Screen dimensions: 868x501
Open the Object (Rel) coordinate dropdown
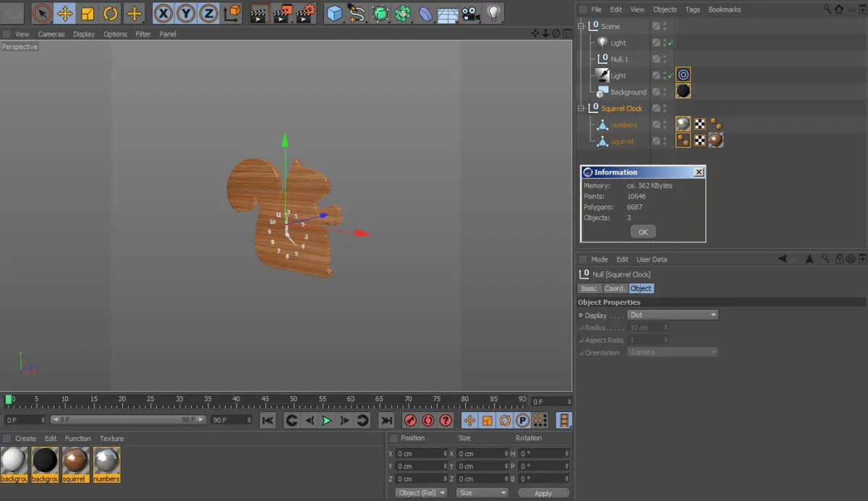pyautogui.click(x=422, y=493)
